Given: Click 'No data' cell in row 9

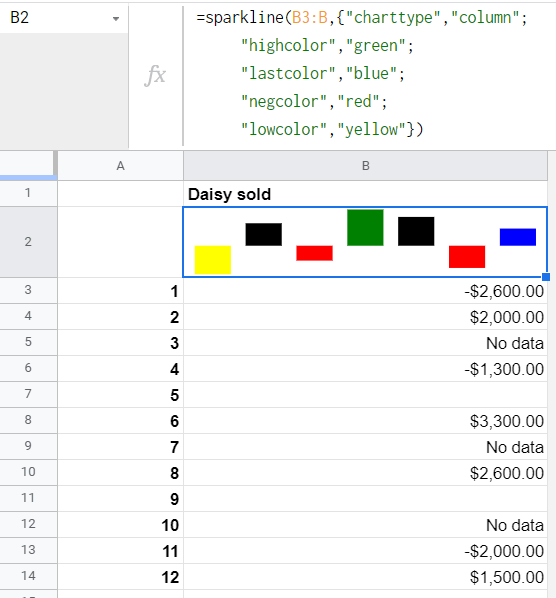Looking at the screenshot, I should 365,447.
